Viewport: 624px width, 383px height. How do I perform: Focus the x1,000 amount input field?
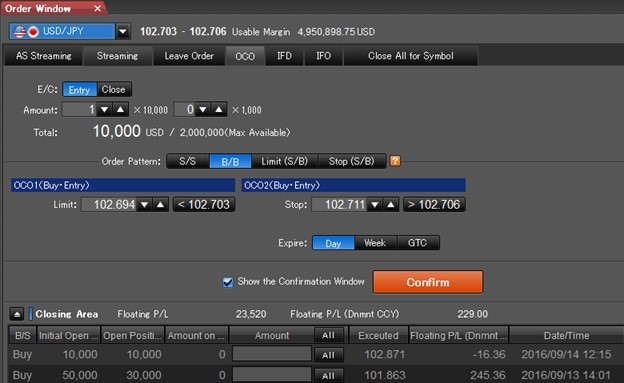pyautogui.click(x=185, y=109)
